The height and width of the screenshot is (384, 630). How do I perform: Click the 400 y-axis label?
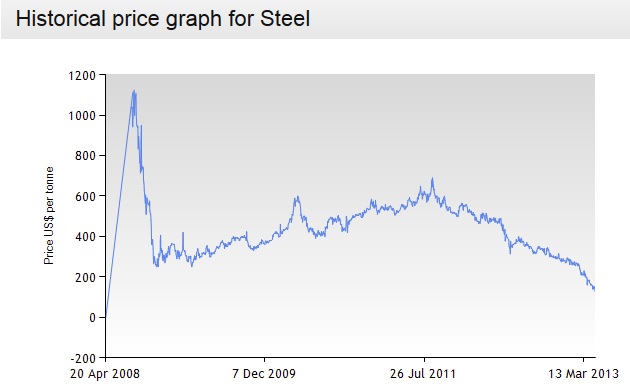(85, 237)
